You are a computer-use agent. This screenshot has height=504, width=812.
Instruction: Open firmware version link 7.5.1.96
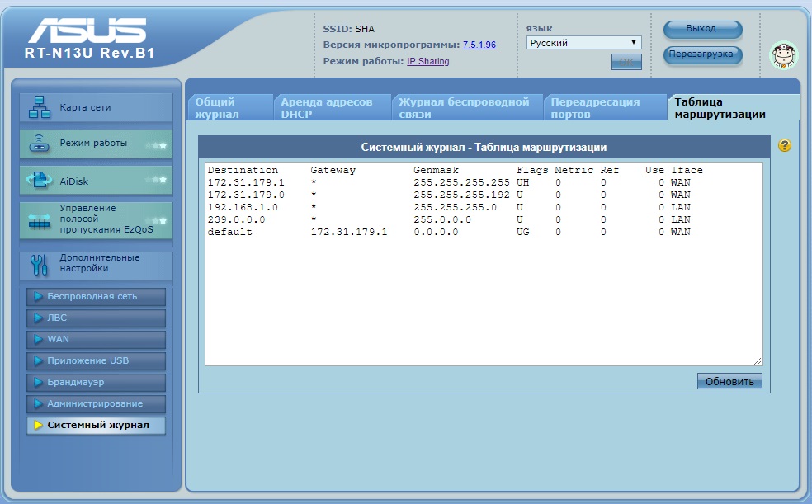[479, 45]
